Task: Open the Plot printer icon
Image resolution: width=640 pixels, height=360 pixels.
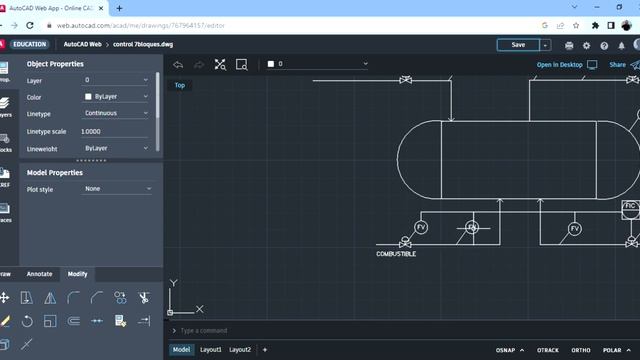Action: pyautogui.click(x=569, y=45)
